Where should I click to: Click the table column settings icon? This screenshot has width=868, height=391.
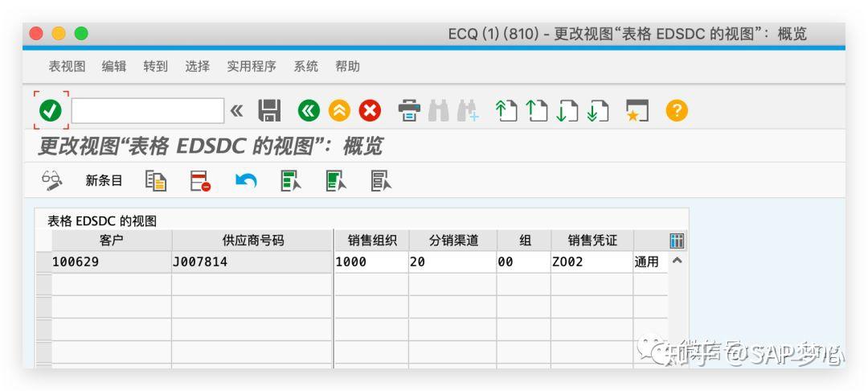677,241
